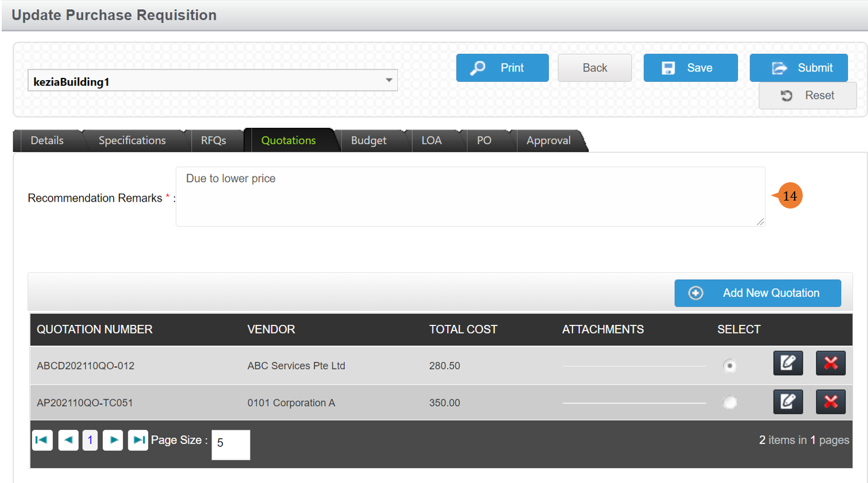
Task: Click the Page Size input field
Action: 231,445
